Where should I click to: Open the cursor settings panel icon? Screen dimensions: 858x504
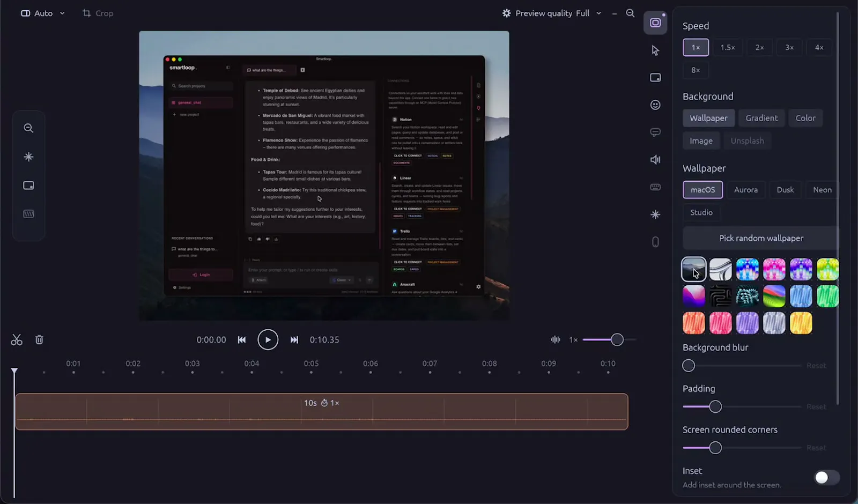[x=655, y=50]
